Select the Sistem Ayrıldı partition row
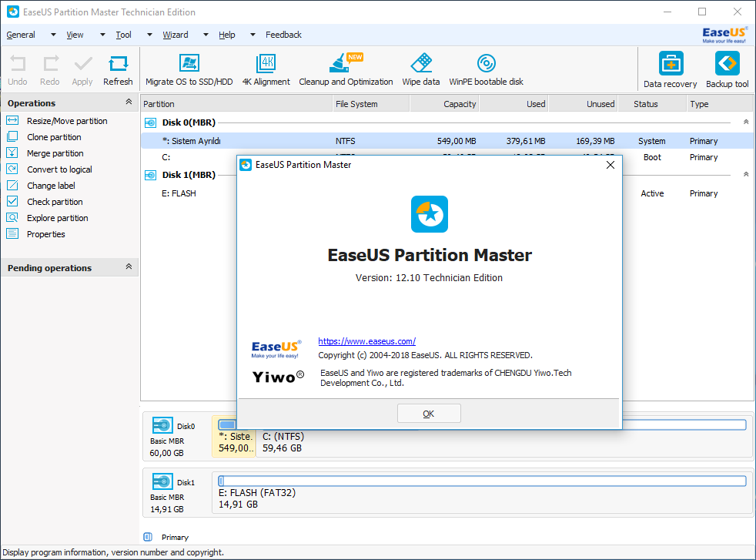 tap(447, 141)
